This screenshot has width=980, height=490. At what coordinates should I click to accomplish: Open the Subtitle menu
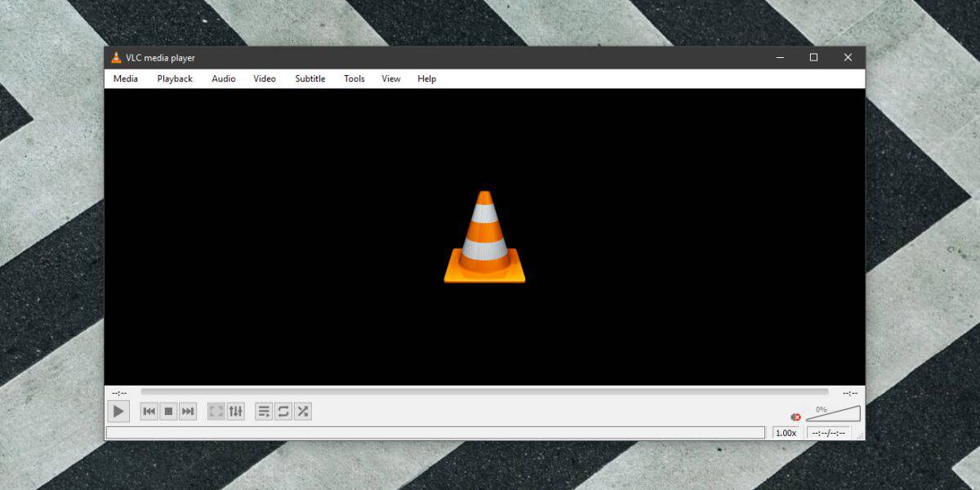click(x=310, y=78)
